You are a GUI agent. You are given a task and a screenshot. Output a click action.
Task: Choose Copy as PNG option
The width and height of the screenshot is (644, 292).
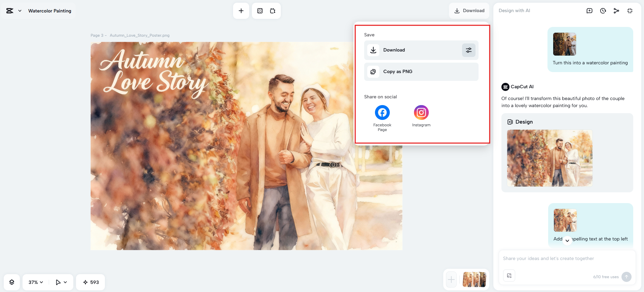point(421,72)
